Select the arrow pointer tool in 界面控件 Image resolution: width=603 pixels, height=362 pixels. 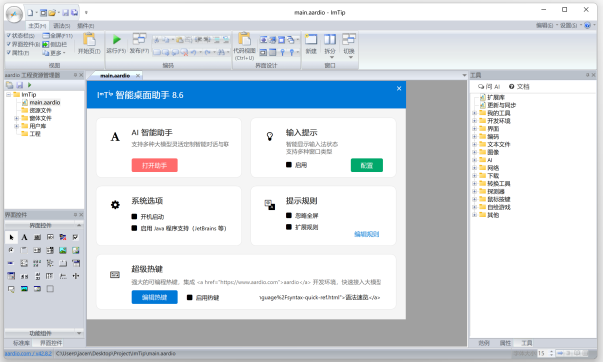(11, 237)
